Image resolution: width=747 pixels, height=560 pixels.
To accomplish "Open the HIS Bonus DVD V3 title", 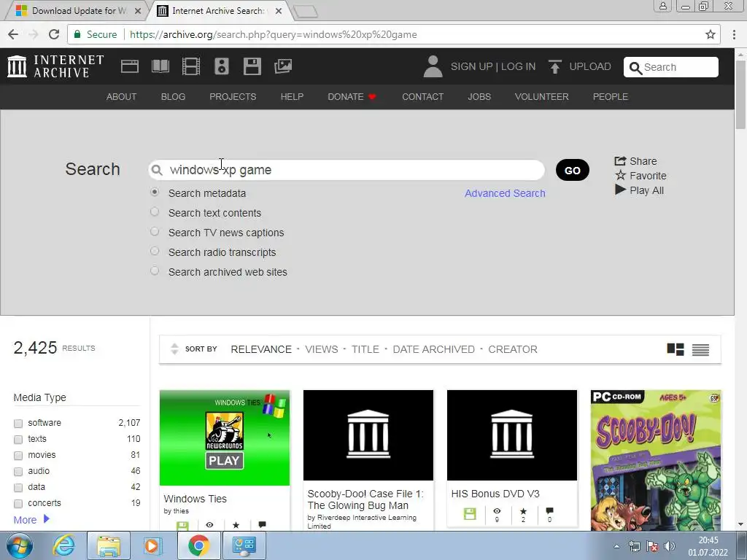I will [495, 494].
